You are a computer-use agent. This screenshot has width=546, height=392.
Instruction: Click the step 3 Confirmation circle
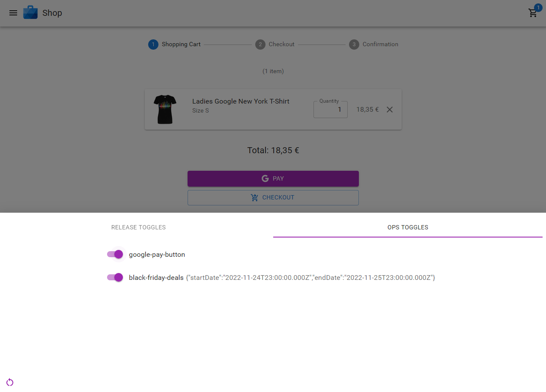pos(354,45)
